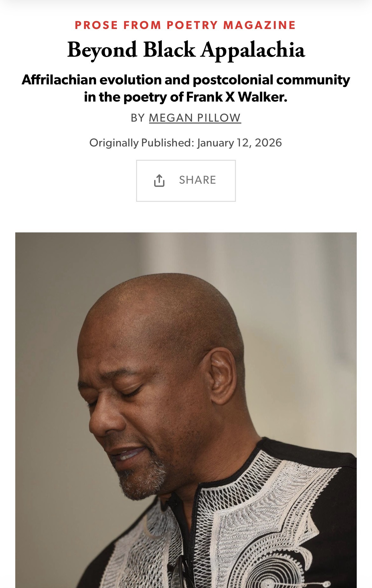Tap the share arrow icon
Screen dimensions: 372x588
pyautogui.click(x=159, y=181)
